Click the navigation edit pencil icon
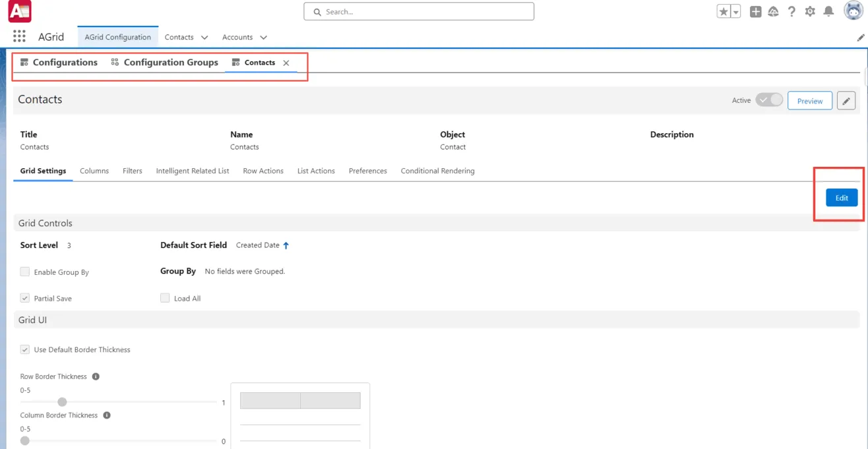The image size is (868, 449). point(860,38)
